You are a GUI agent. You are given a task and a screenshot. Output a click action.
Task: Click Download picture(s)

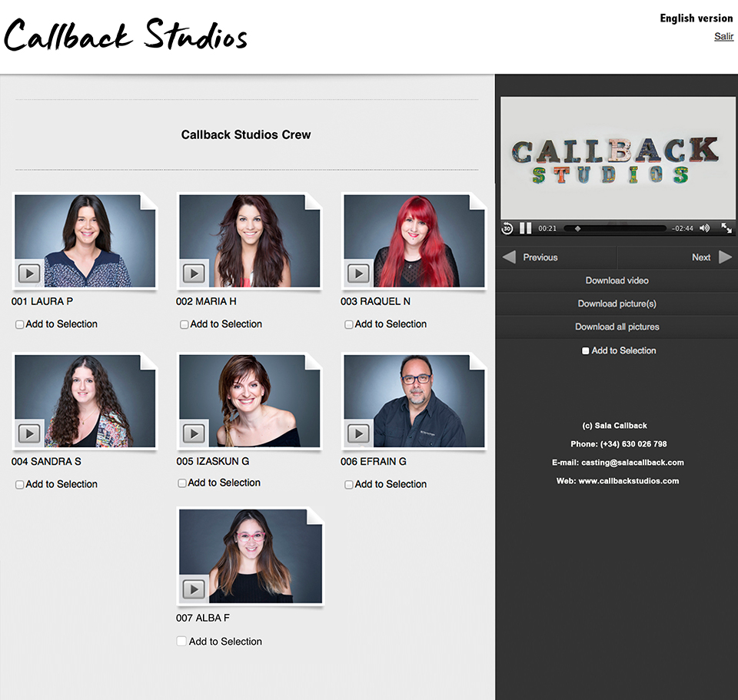(x=617, y=304)
